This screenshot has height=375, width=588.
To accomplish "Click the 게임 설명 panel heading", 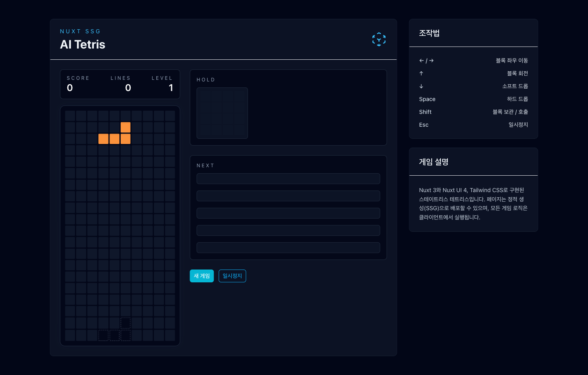I will [434, 162].
